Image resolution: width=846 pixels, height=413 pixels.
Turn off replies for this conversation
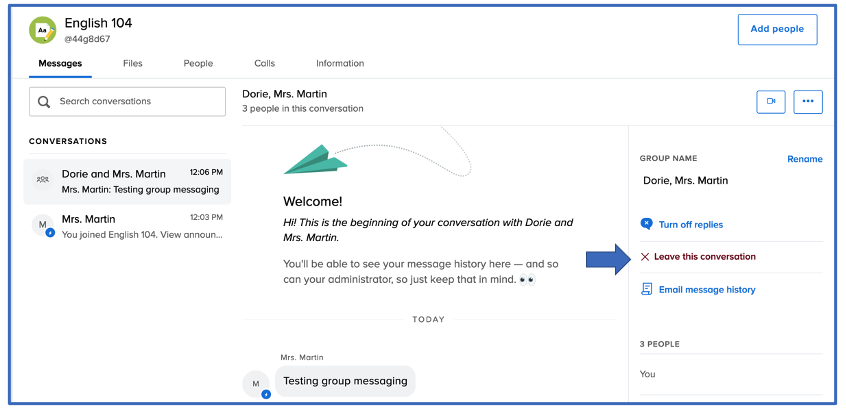coord(690,225)
